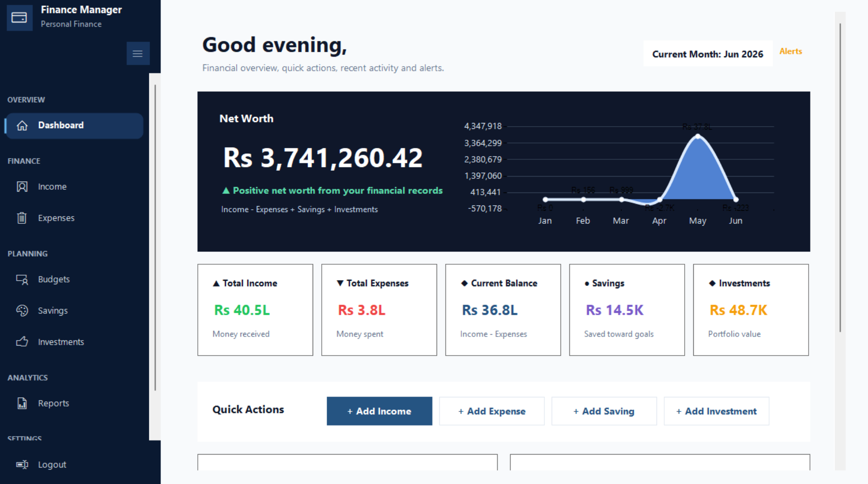The width and height of the screenshot is (868, 484).
Task: Toggle the sidebar hamburger menu button
Action: coord(138,54)
